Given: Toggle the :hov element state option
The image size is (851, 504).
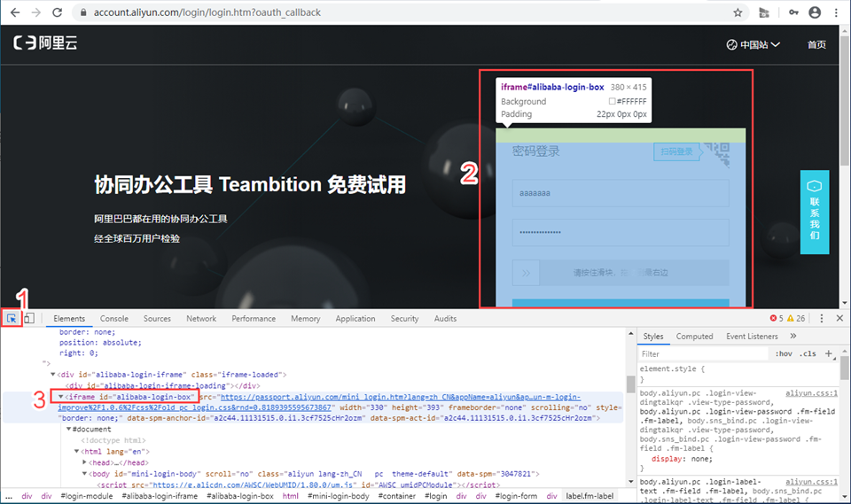Looking at the screenshot, I should [783, 353].
